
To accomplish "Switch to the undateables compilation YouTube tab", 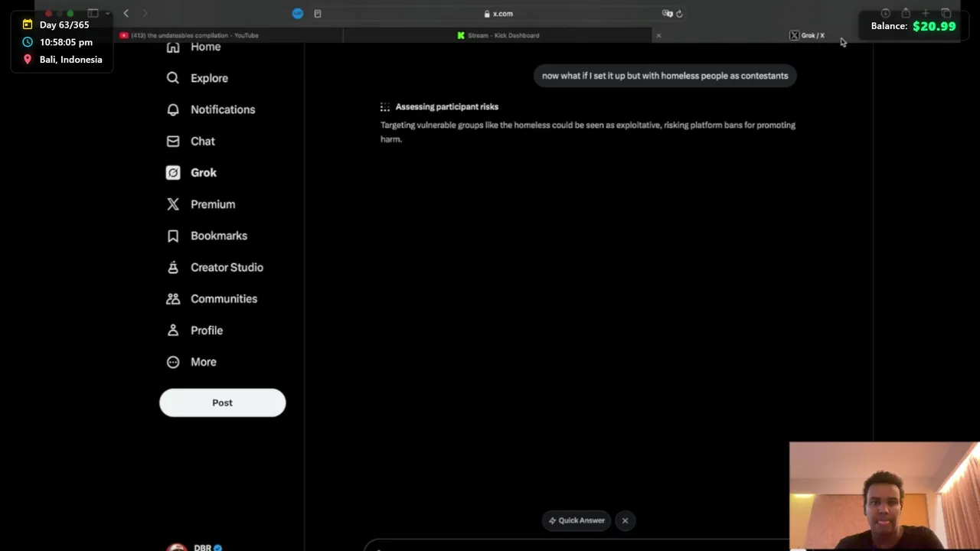I will pos(189,35).
